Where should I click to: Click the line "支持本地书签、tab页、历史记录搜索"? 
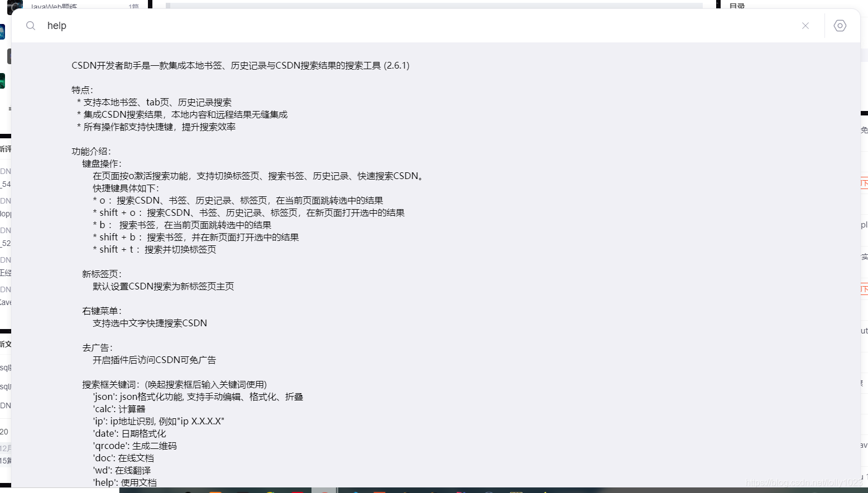click(x=154, y=103)
